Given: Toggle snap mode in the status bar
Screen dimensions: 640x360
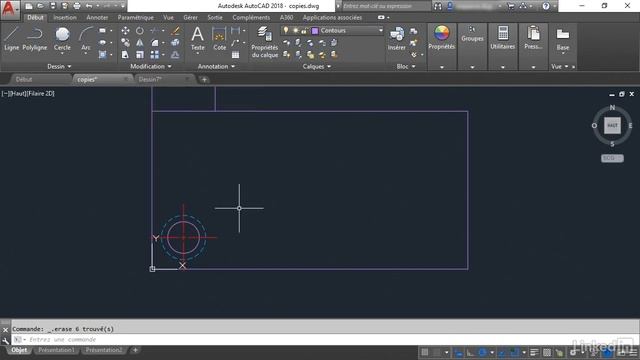Looking at the screenshot, I should (437, 352).
